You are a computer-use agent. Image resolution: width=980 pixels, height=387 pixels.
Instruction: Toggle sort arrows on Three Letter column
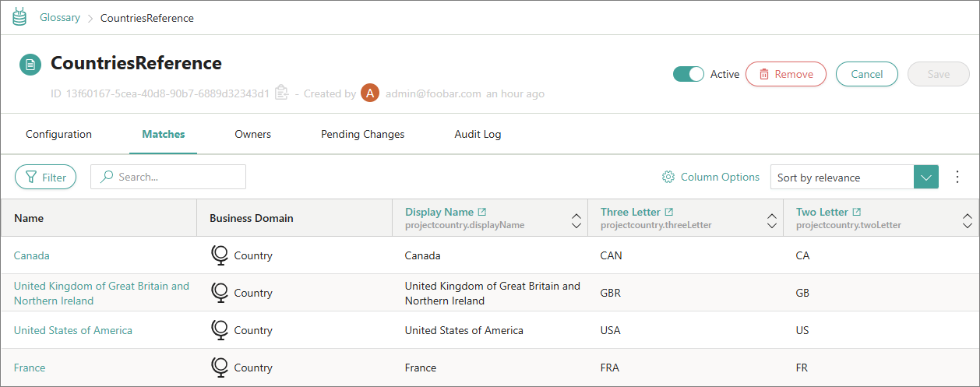(x=772, y=221)
